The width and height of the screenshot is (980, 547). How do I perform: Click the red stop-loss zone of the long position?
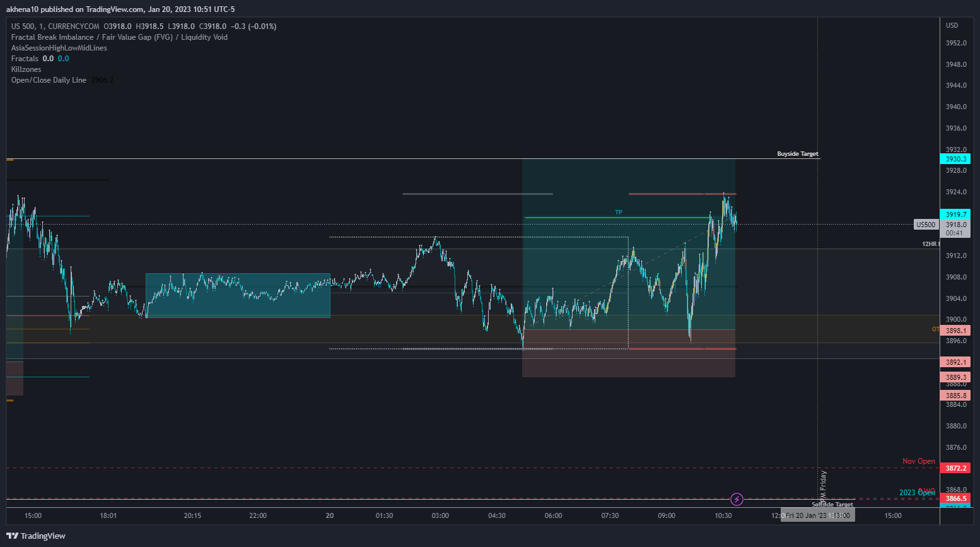coord(629,353)
